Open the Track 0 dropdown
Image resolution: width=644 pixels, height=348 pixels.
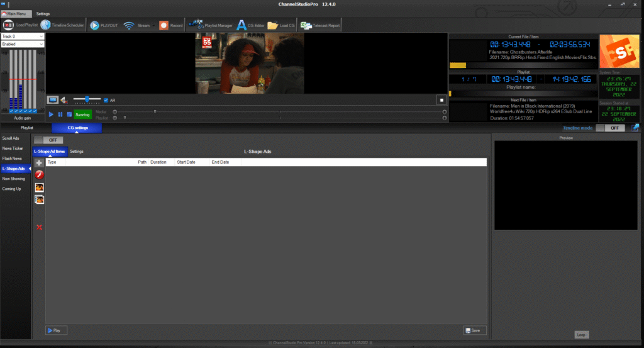pyautogui.click(x=22, y=36)
